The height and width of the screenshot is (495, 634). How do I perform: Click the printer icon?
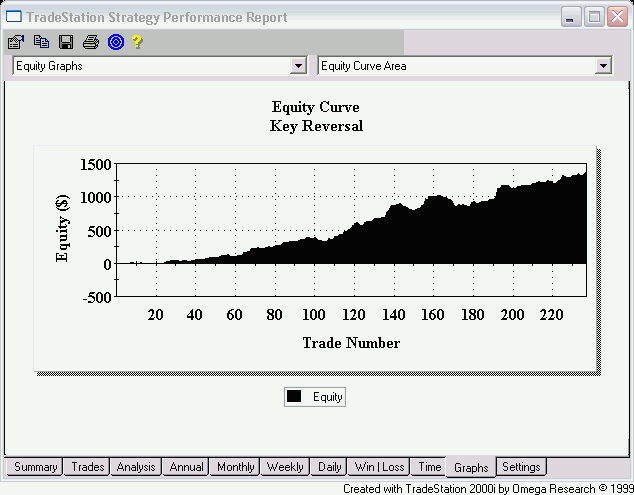(91, 42)
